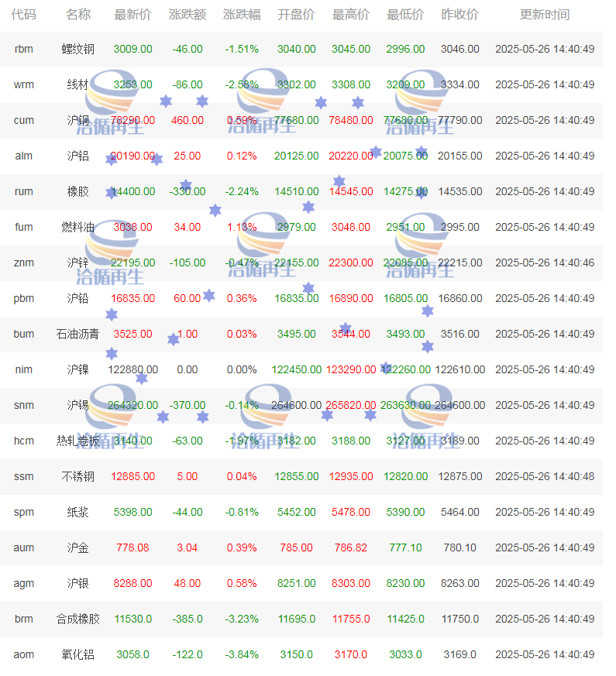Viewport: 616px width, 676px height.
Task: Click the 涨跌幅 column header
Action: point(242,15)
